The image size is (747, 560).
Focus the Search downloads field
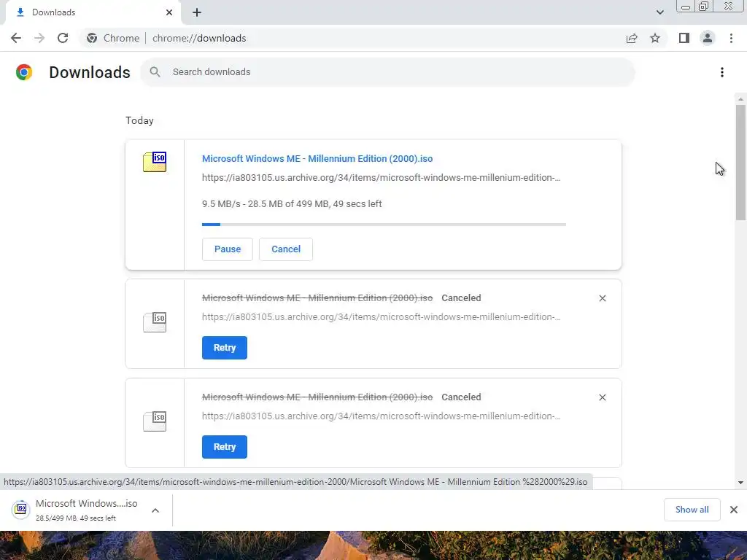pyautogui.click(x=387, y=72)
